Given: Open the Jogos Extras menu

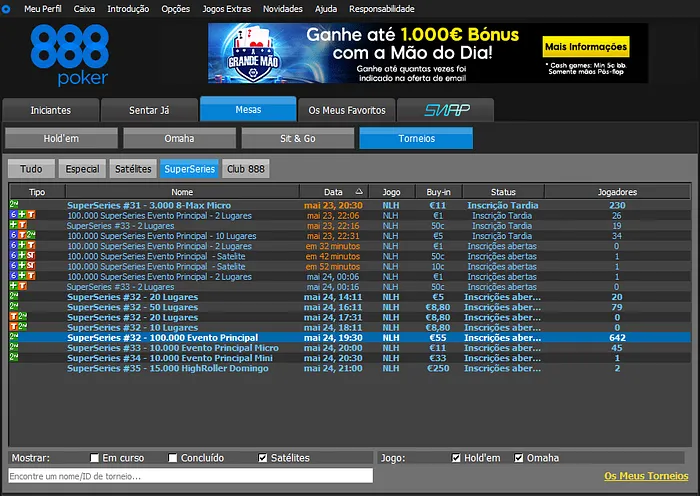Looking at the screenshot, I should point(226,9).
